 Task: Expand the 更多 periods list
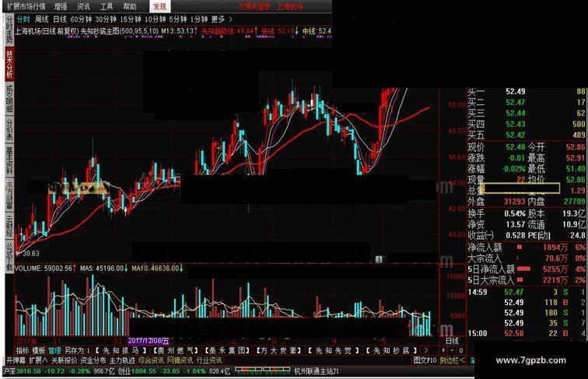(x=222, y=19)
